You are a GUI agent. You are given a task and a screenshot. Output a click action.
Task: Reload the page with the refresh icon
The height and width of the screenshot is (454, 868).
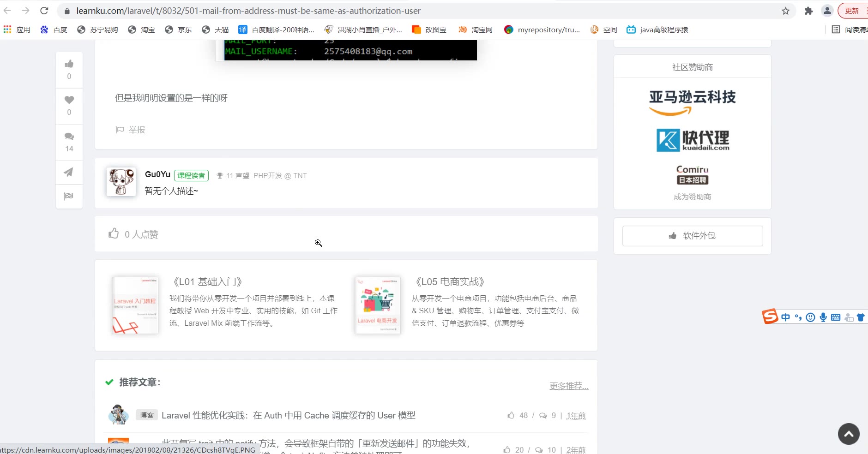click(x=44, y=11)
